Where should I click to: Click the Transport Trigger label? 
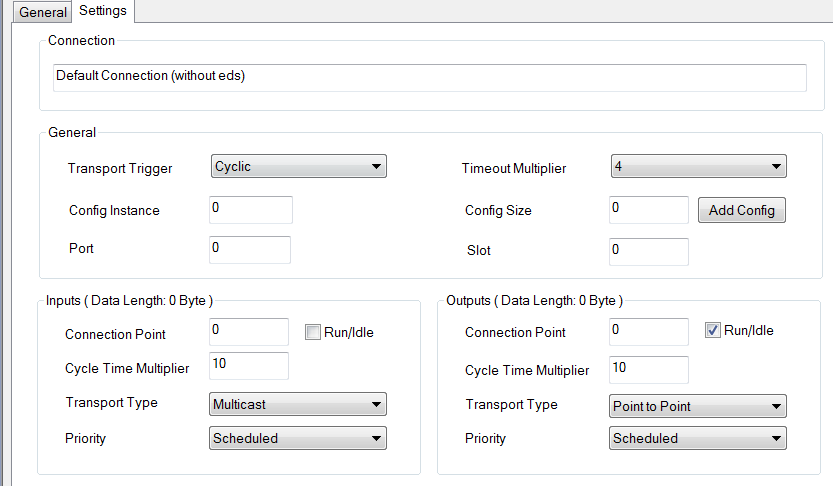point(120,168)
